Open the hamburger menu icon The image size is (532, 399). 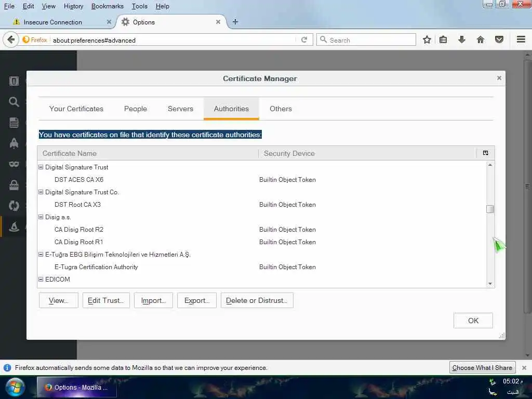click(x=521, y=39)
